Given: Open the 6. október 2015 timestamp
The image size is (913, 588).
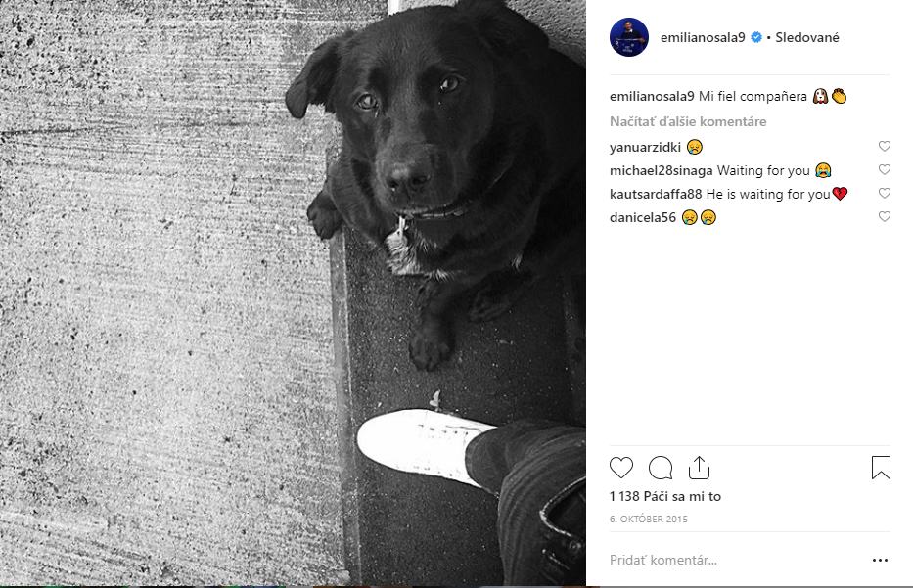Looking at the screenshot, I should point(649,519).
